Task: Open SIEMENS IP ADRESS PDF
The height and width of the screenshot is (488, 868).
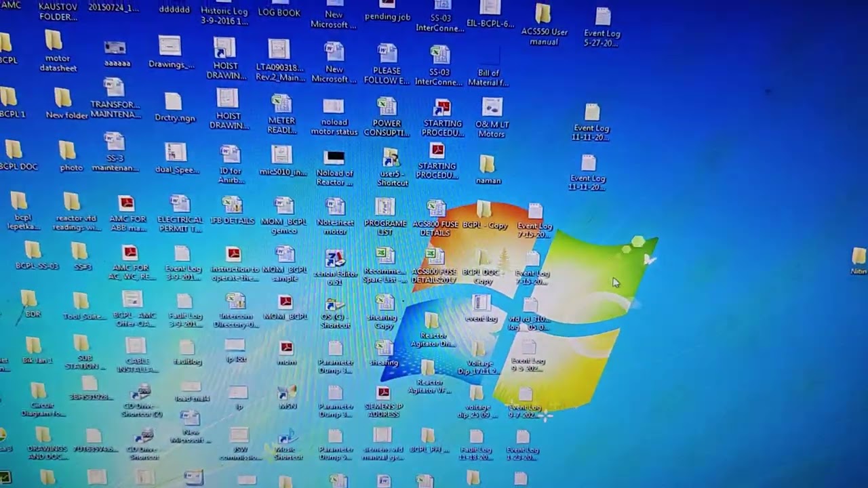Action: click(384, 403)
